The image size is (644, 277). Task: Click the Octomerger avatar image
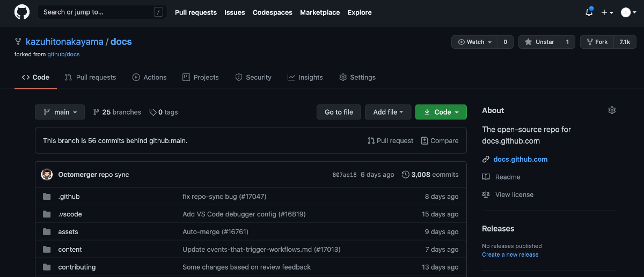click(47, 174)
